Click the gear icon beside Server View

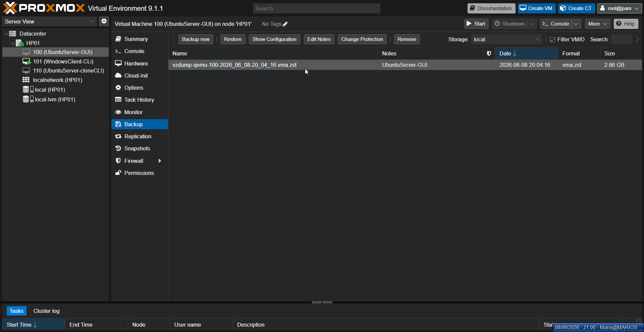(x=104, y=21)
